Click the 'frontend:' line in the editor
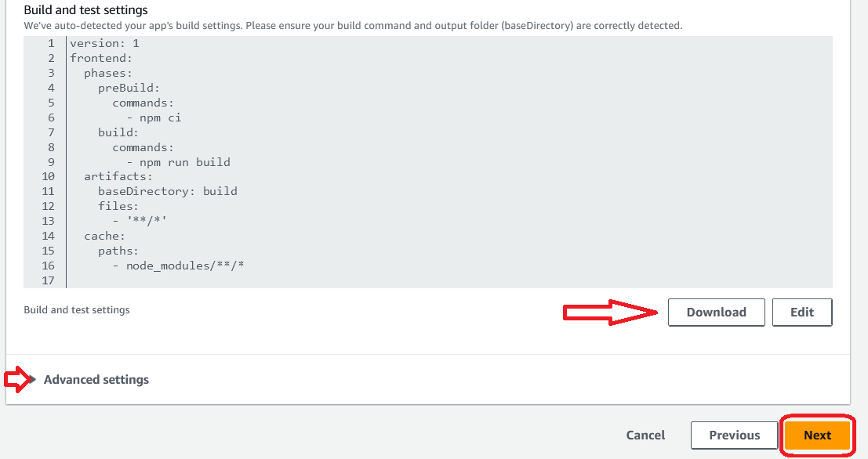Screen dimensions: 868x459 click(x=101, y=58)
